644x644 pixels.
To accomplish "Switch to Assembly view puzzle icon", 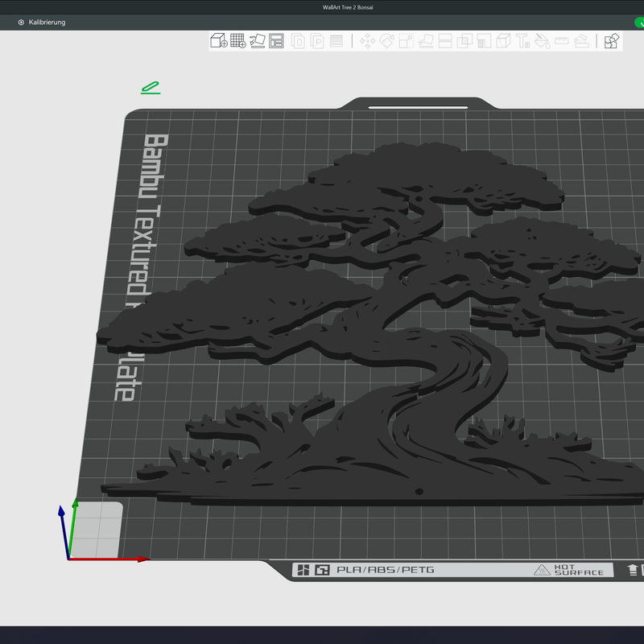I will (x=612, y=41).
